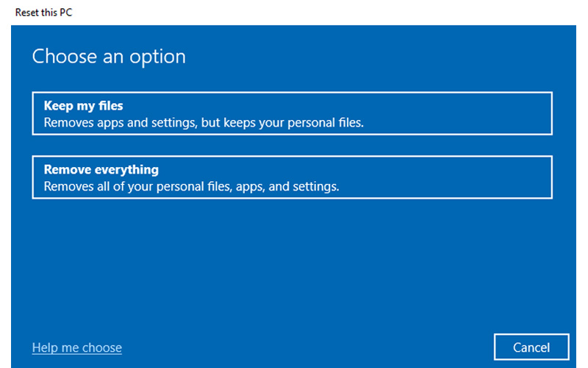
Task: Dismiss the reset dialog with Cancel
Action: (531, 347)
